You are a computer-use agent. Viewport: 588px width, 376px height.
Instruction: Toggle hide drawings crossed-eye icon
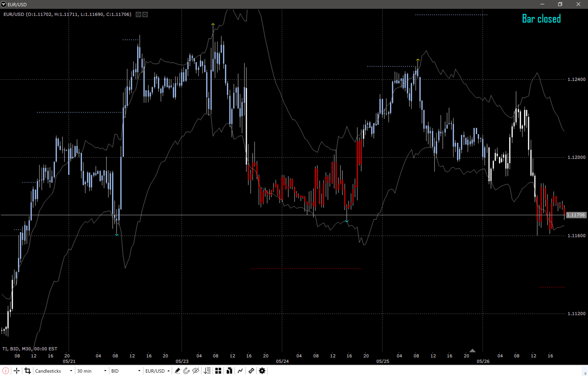pyautogui.click(x=196, y=371)
